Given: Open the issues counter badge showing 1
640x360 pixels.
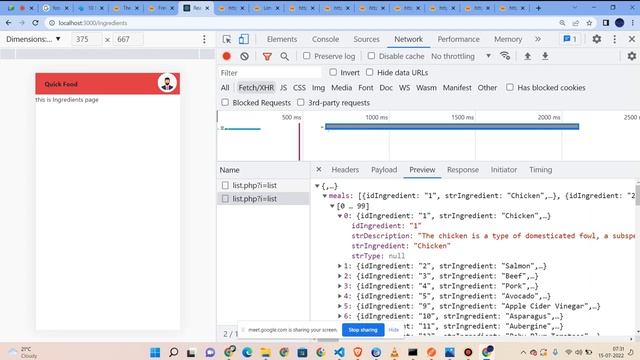Looking at the screenshot, I should click(570, 39).
